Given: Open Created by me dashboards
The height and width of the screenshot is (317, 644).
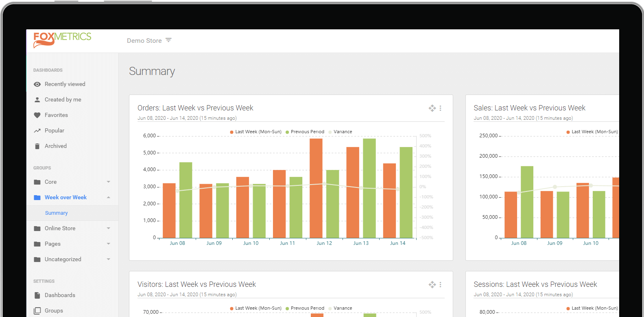Looking at the screenshot, I should [x=63, y=100].
